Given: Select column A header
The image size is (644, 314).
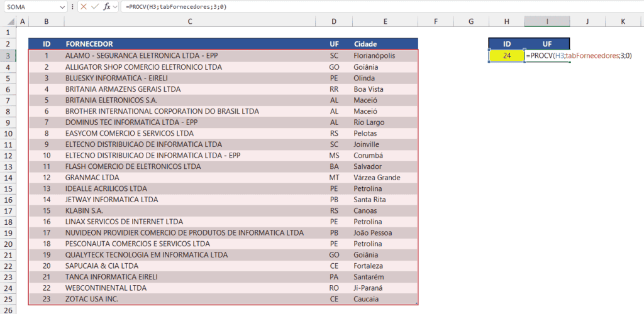Looking at the screenshot, I should click(22, 22).
